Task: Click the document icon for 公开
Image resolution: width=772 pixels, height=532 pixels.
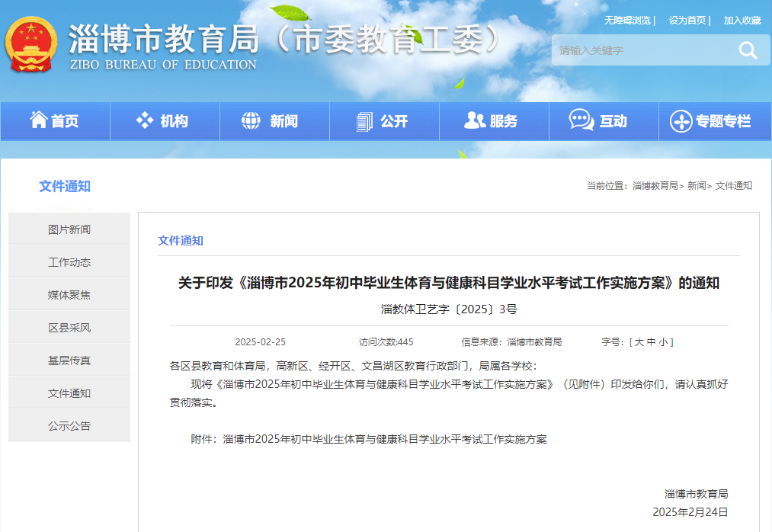Action: click(364, 121)
